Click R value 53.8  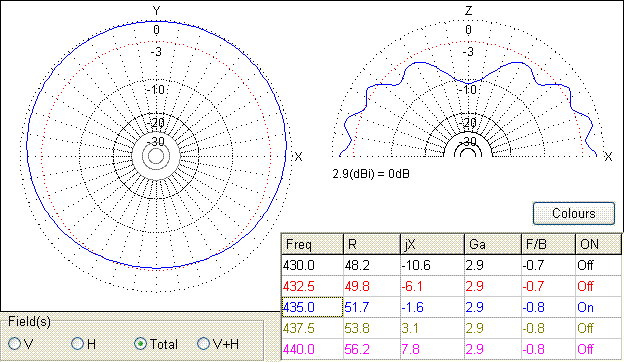click(x=372, y=328)
